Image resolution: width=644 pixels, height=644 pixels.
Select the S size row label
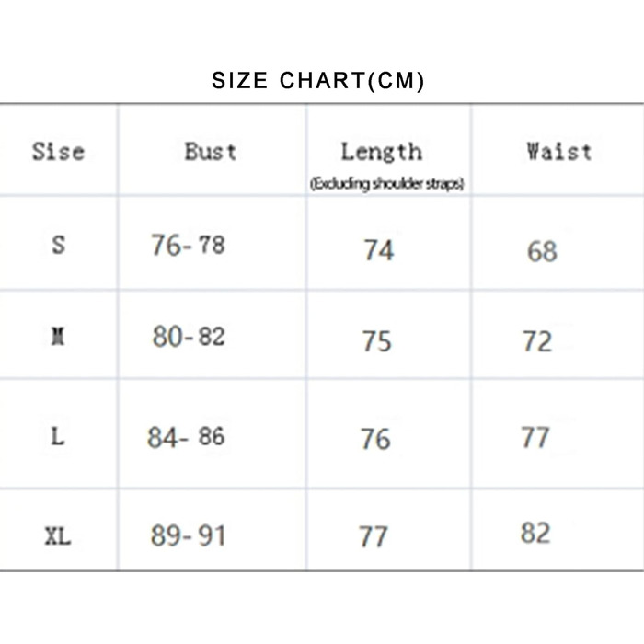[x=59, y=246]
